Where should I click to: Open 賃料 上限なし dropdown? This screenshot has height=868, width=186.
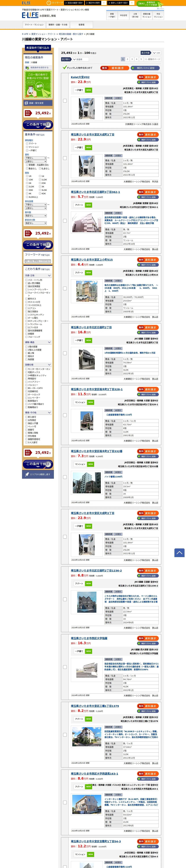tap(36, 161)
